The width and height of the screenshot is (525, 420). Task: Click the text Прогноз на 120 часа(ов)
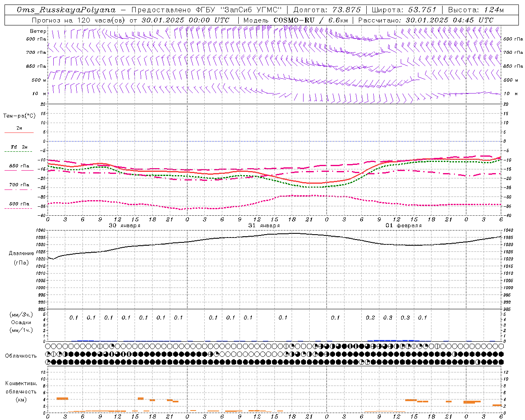pos(79,20)
